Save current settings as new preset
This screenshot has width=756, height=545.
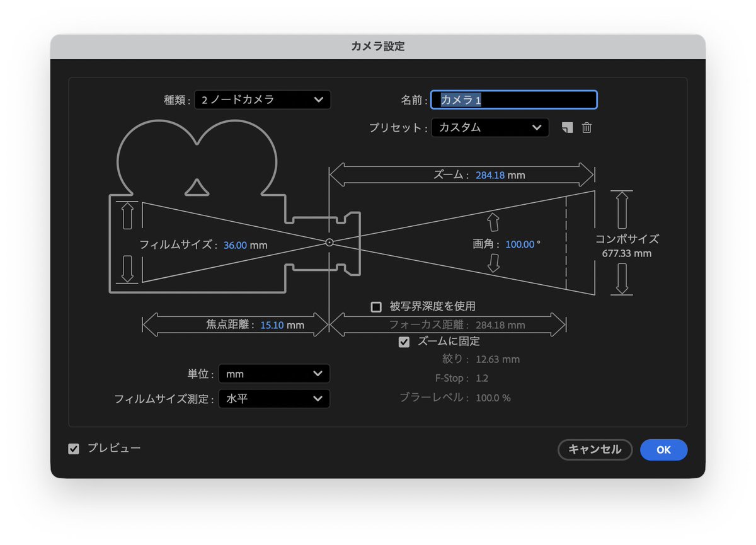click(x=568, y=127)
